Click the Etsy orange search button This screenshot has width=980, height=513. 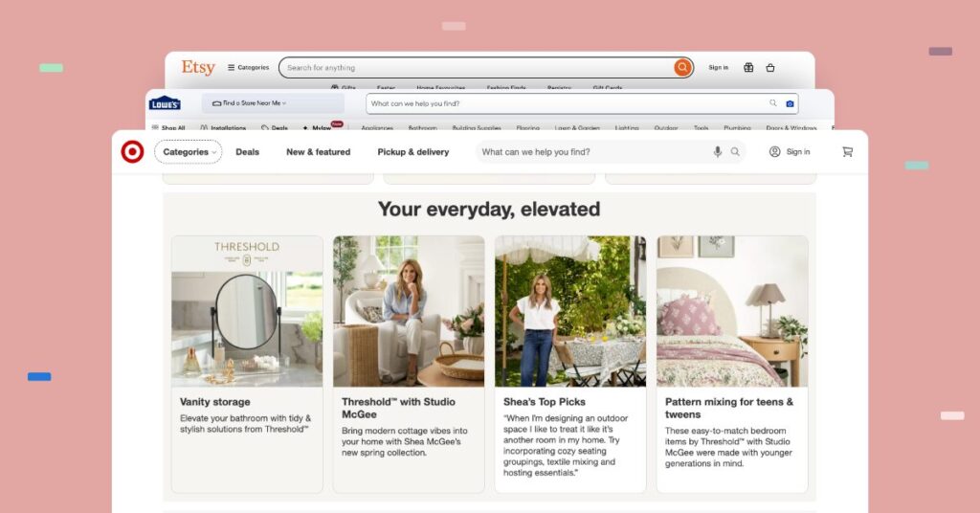(682, 68)
